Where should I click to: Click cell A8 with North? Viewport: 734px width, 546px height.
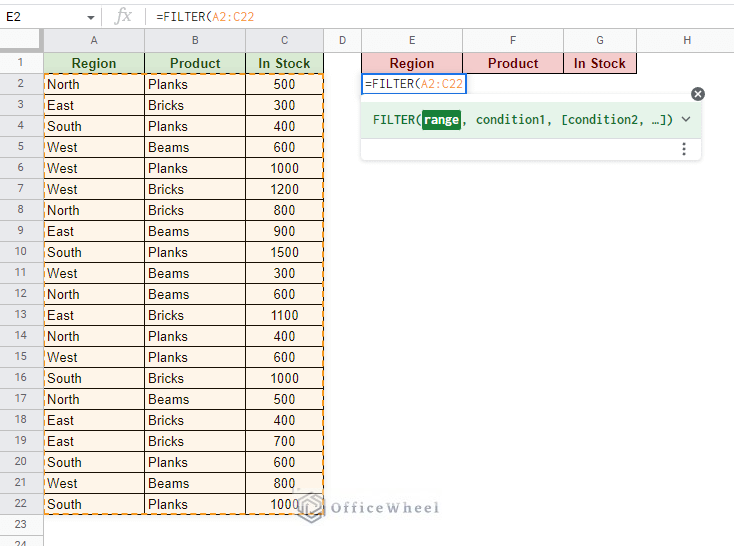click(94, 210)
